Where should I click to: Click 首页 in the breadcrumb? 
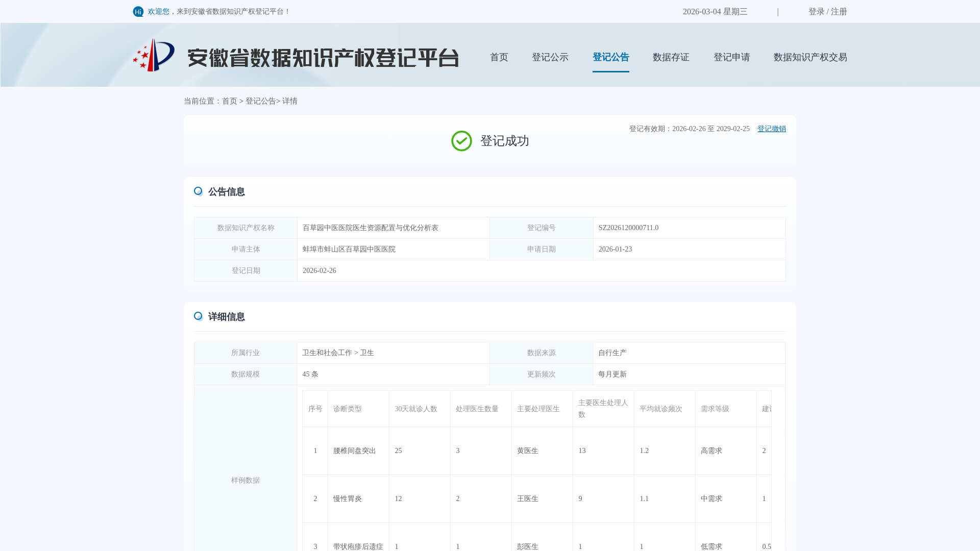click(x=230, y=101)
